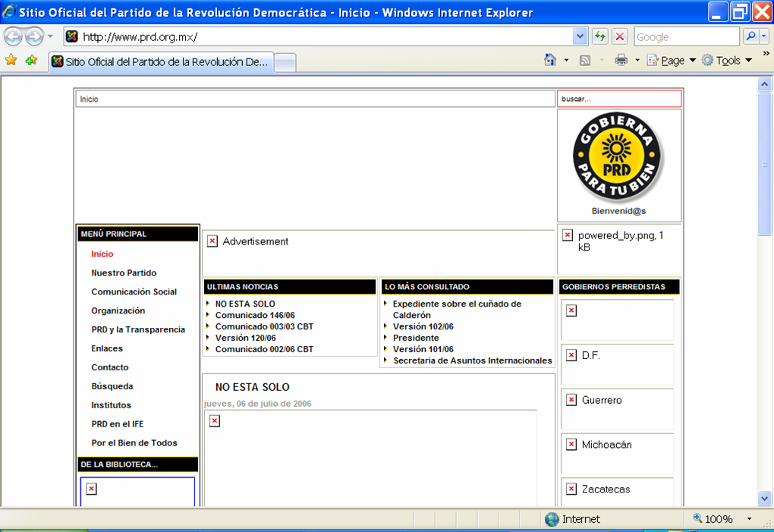Open Versión 120/06 news link

coord(245,338)
